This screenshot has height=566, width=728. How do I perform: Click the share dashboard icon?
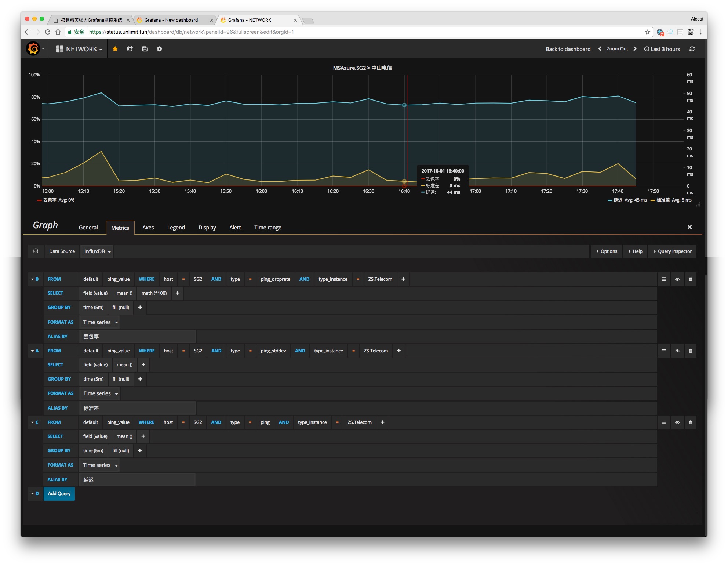(x=130, y=49)
